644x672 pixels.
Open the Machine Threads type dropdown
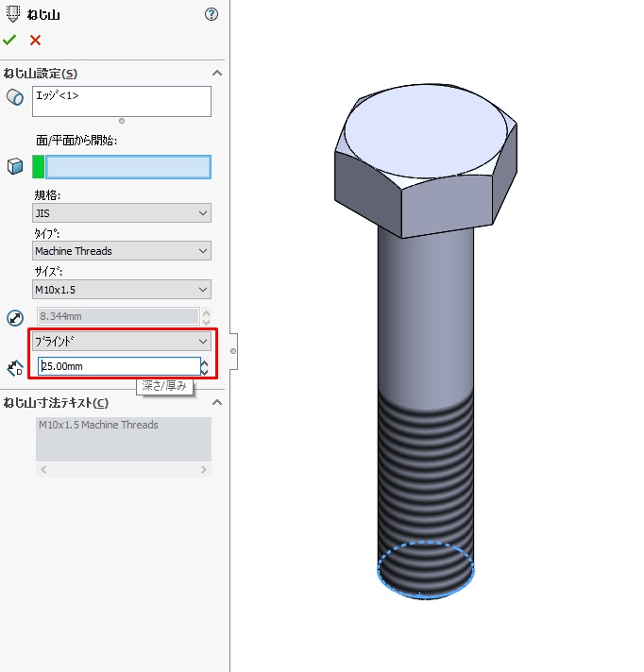pos(121,251)
